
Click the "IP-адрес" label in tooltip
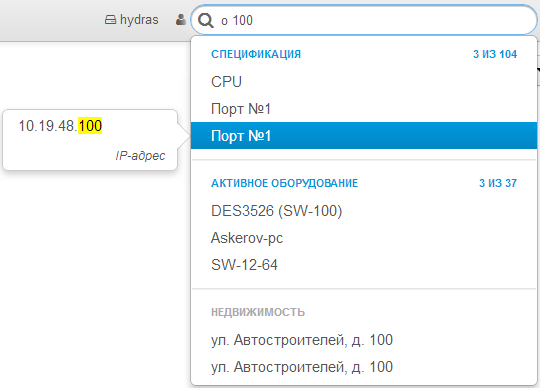141,156
